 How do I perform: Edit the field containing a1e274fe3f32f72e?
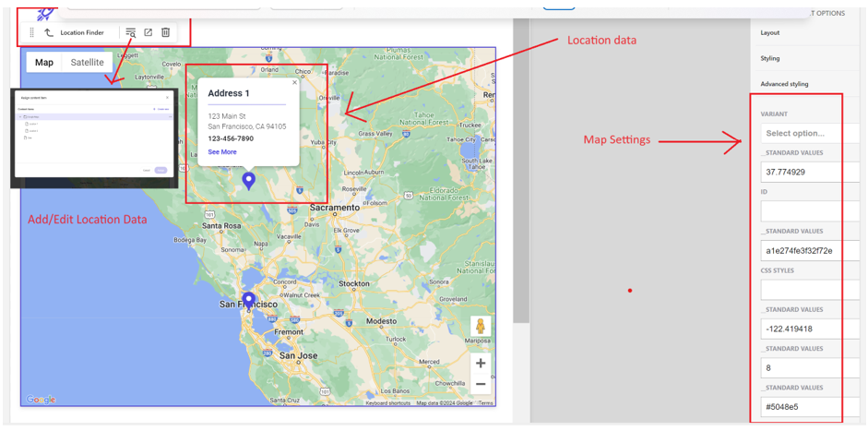click(x=811, y=250)
